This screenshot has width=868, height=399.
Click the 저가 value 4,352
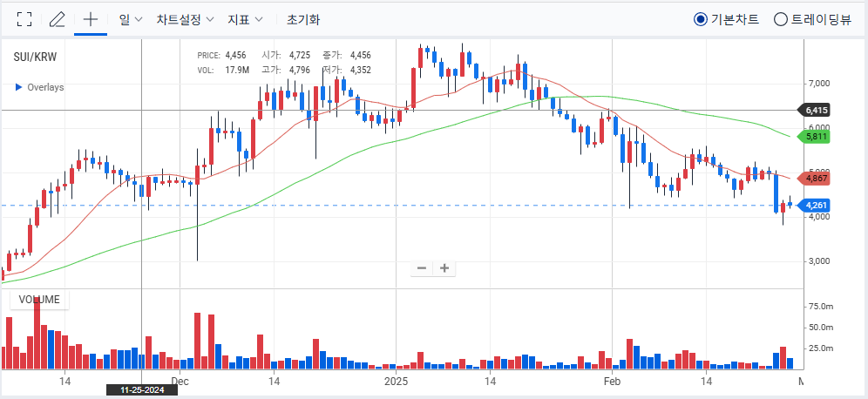pos(361,71)
